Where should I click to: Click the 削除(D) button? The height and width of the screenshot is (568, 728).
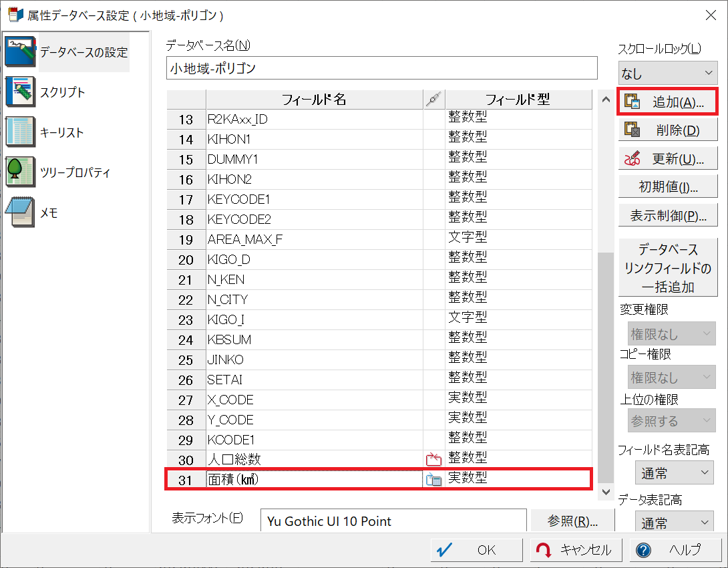(x=668, y=130)
